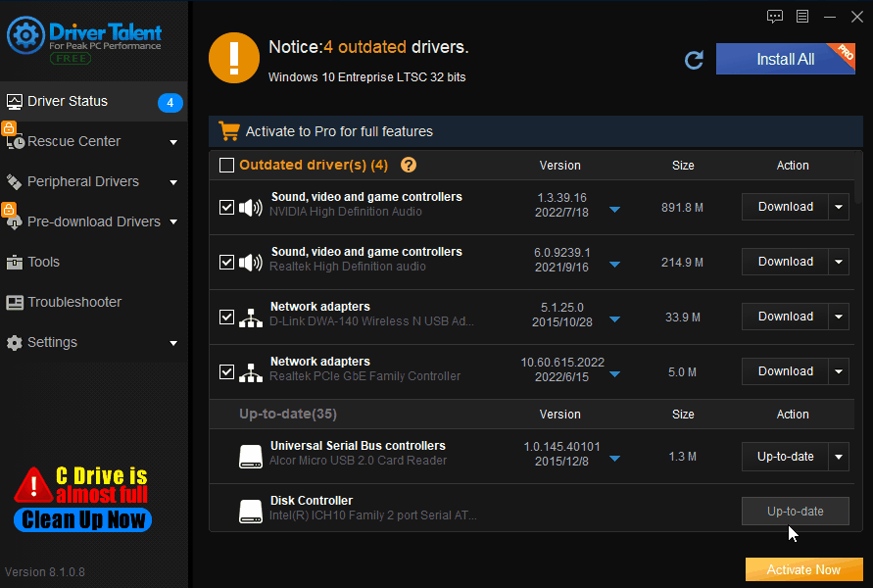Image resolution: width=873 pixels, height=588 pixels.
Task: Download D-Link DWA-140 driver
Action: tap(785, 317)
